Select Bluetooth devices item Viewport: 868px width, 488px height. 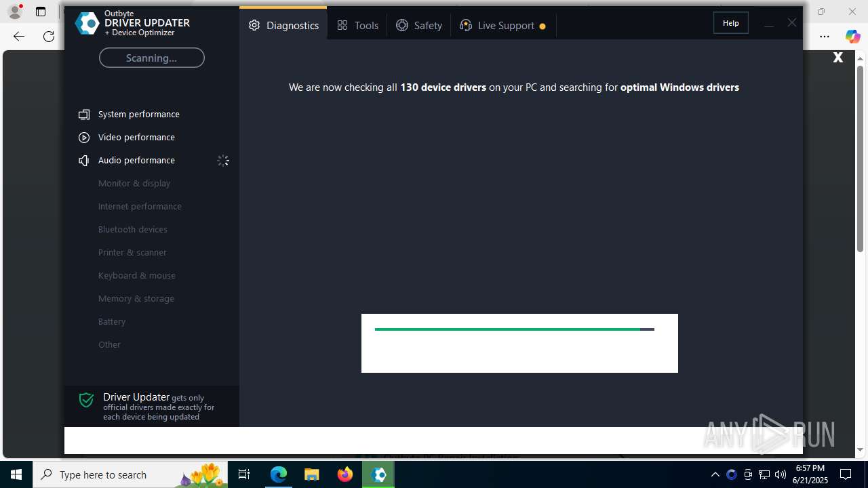click(x=133, y=229)
